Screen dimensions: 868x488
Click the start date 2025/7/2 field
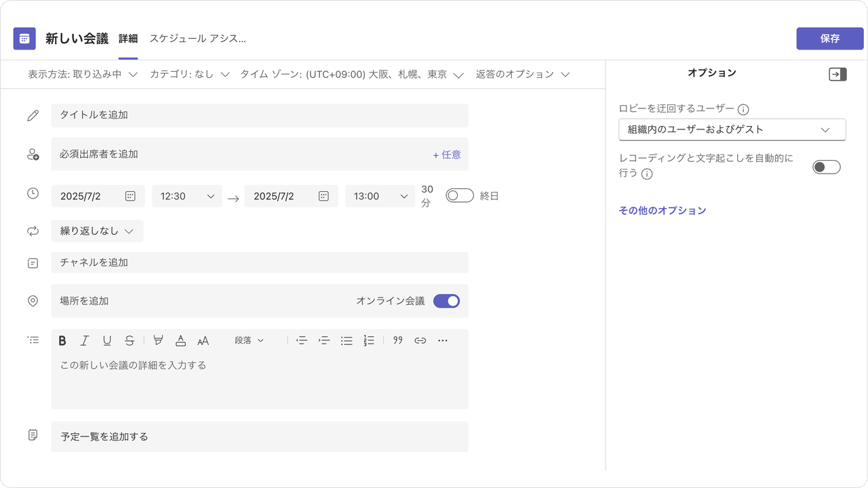98,196
